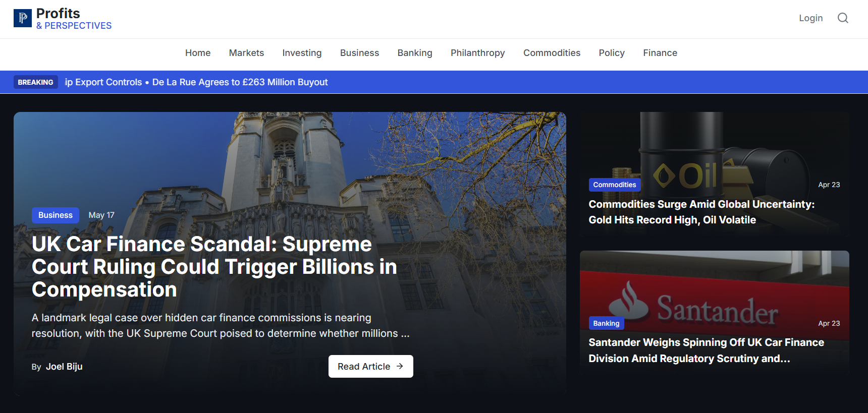Navigate to the Banking section
The height and width of the screenshot is (413, 868).
tap(415, 53)
